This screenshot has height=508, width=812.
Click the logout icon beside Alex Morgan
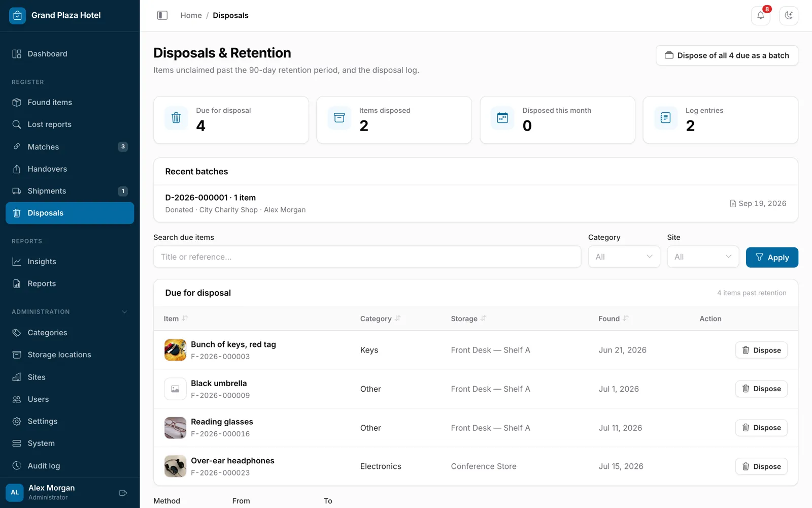click(x=123, y=493)
